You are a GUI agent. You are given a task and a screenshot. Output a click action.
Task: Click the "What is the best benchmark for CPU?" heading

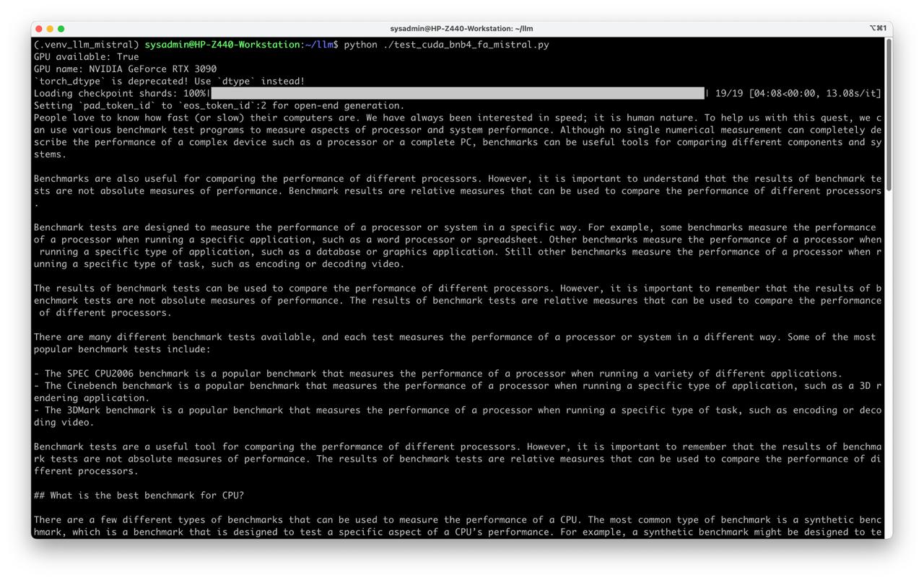coord(139,496)
